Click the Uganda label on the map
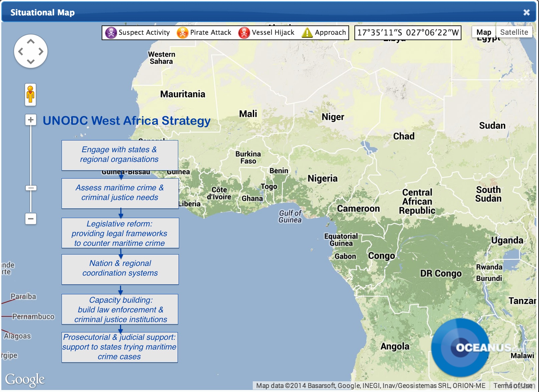The height and width of the screenshot is (392, 539). coord(507,240)
